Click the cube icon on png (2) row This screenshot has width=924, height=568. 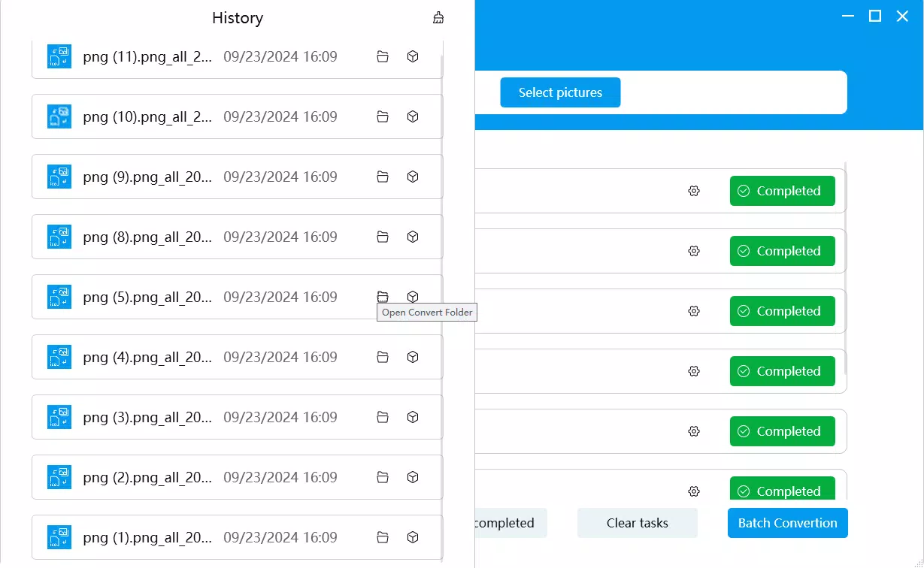click(412, 477)
